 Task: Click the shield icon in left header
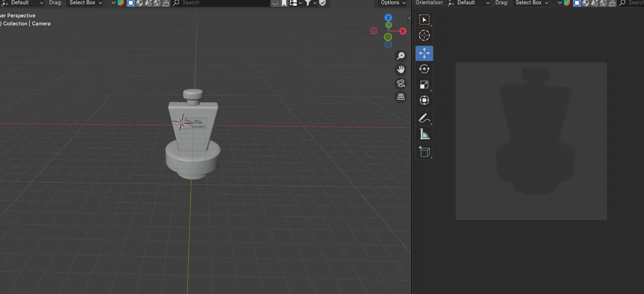pos(323,3)
